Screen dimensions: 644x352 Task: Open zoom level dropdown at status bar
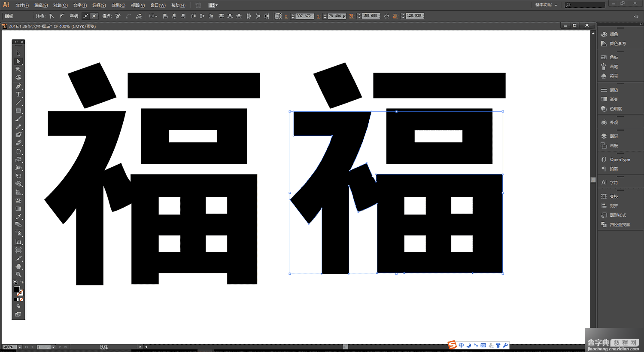point(20,347)
